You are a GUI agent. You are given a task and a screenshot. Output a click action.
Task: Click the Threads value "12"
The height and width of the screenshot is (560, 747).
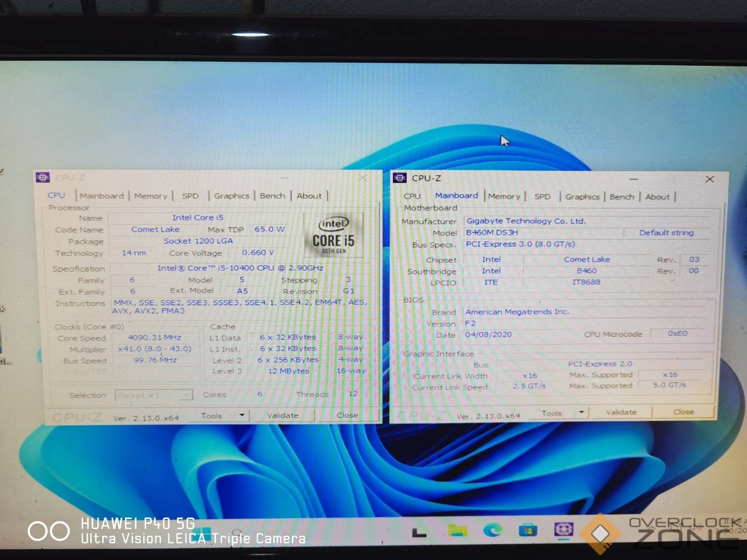[x=353, y=394]
